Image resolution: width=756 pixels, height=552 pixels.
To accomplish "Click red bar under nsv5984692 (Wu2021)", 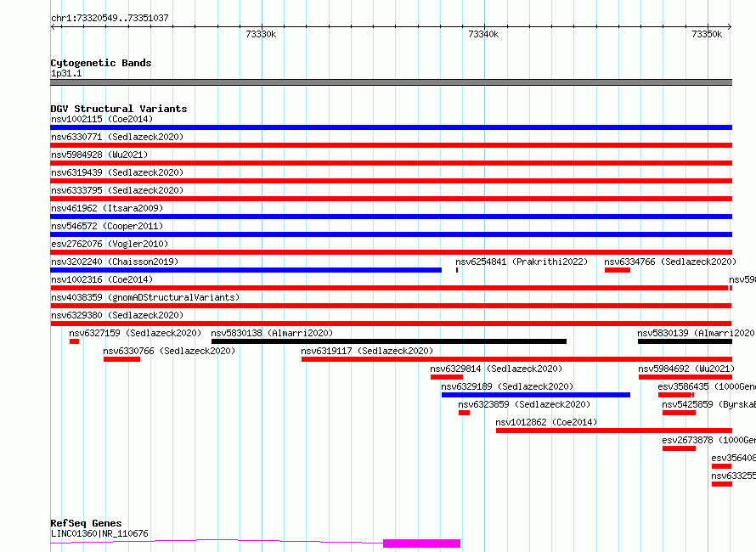I will (x=685, y=377).
